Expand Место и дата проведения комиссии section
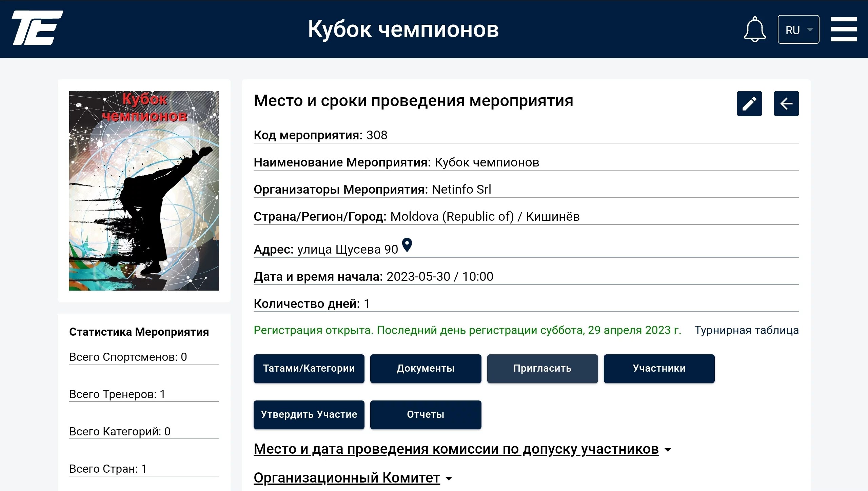Screen dimensions: 868x491 tap(462, 449)
